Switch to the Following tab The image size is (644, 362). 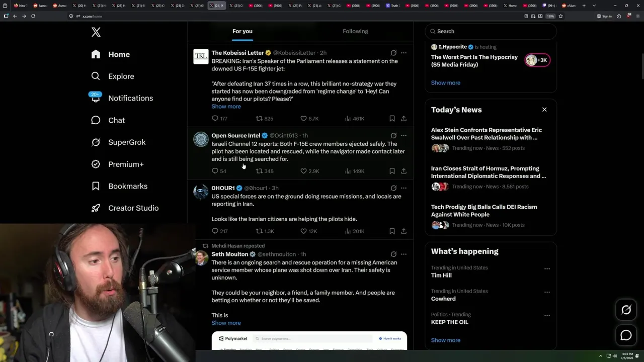pos(355,31)
